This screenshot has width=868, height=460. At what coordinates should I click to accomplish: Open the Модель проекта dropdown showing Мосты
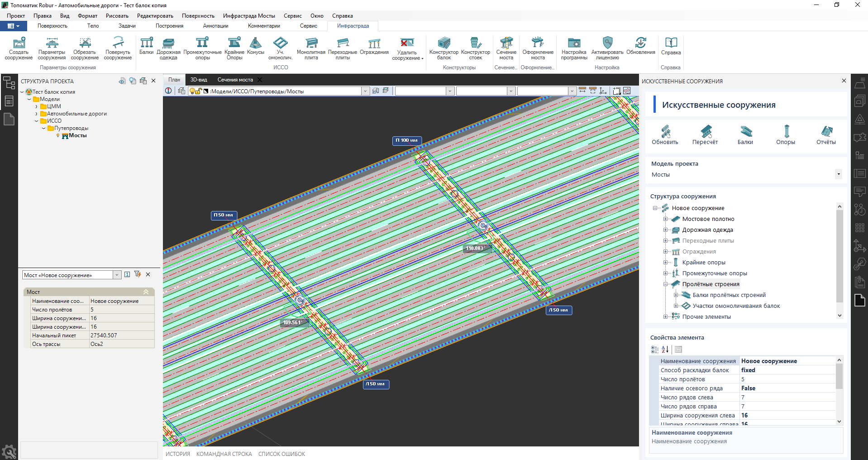coord(838,174)
